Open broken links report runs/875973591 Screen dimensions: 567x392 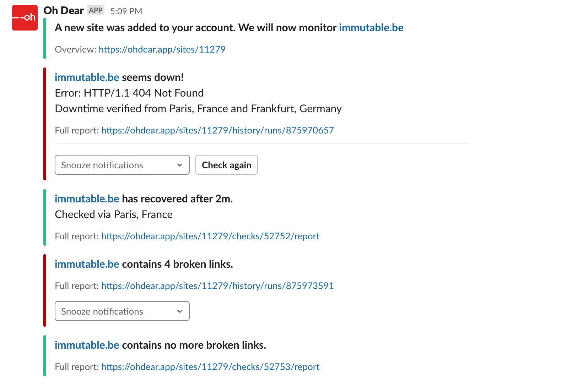[x=217, y=286]
